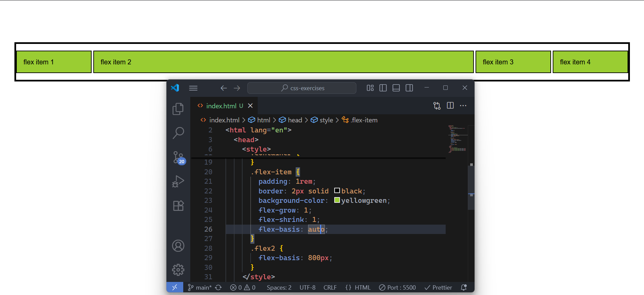Synchronize changes icon in status bar
Image resolution: width=644 pixels, height=295 pixels.
[218, 288]
